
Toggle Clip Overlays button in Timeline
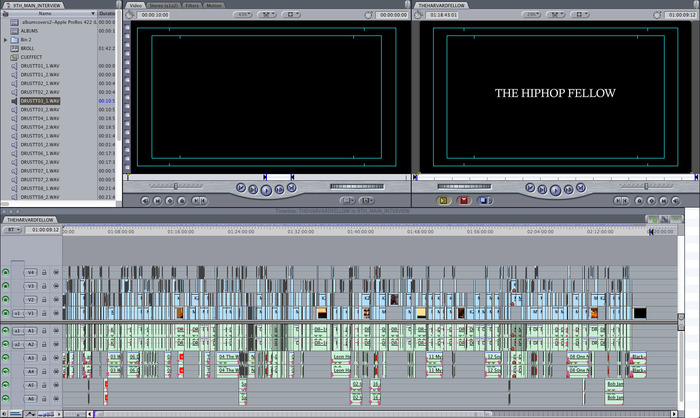tap(30, 414)
